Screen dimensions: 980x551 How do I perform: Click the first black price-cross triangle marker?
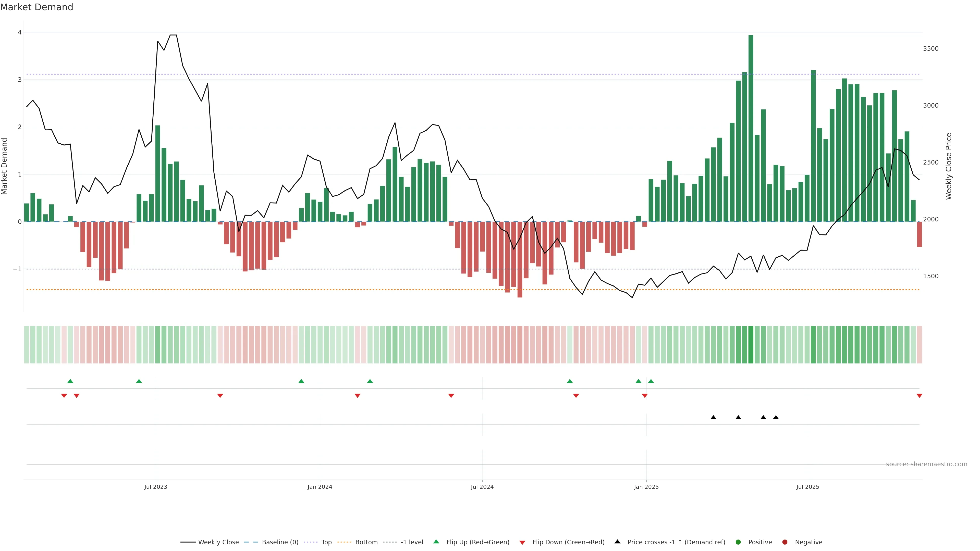point(713,418)
